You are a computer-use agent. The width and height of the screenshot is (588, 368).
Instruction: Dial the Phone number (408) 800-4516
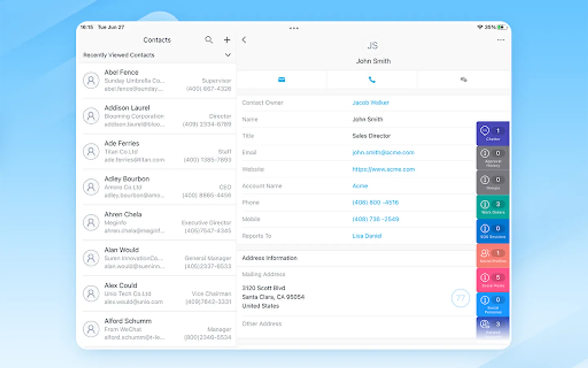point(376,202)
